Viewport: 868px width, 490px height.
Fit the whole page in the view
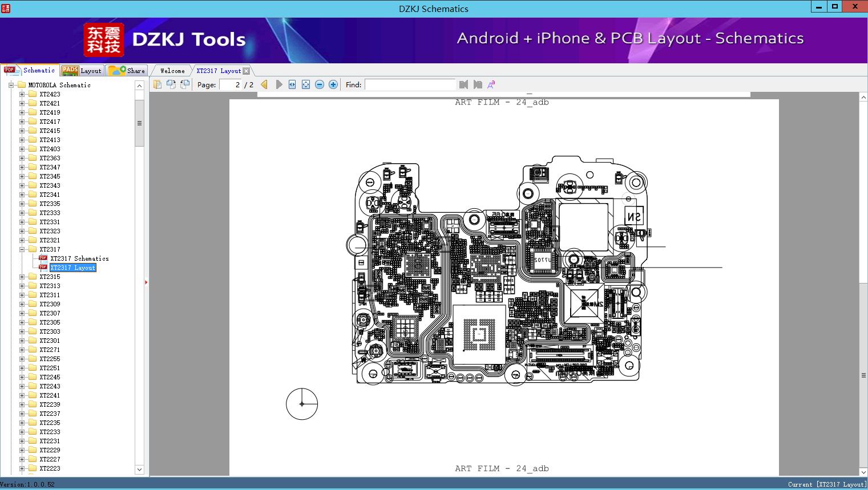pyautogui.click(x=306, y=84)
